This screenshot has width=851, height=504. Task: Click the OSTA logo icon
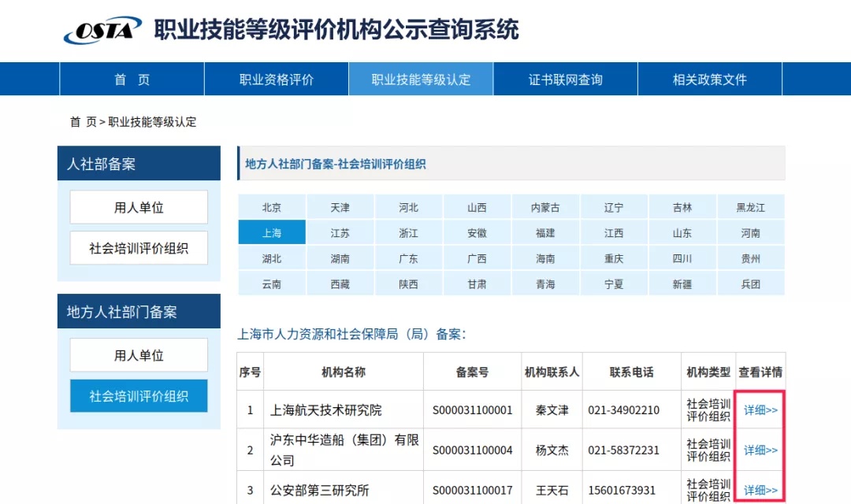pyautogui.click(x=102, y=31)
